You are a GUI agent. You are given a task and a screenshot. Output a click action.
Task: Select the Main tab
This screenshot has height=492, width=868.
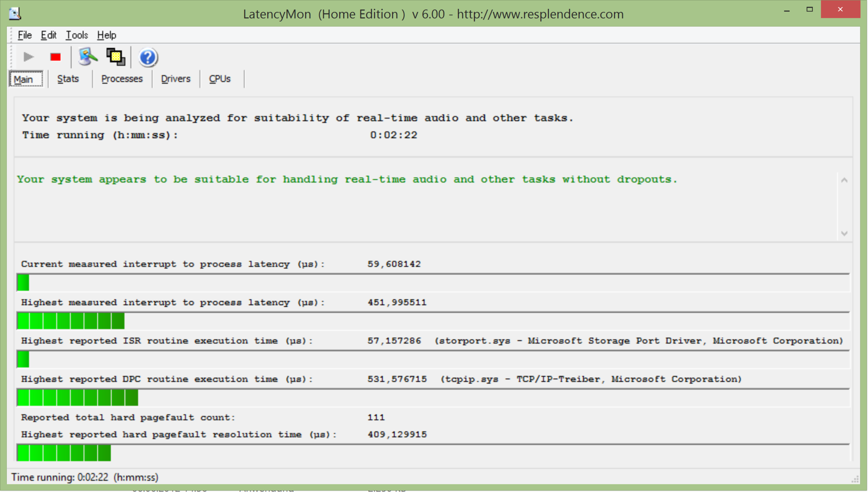24,80
